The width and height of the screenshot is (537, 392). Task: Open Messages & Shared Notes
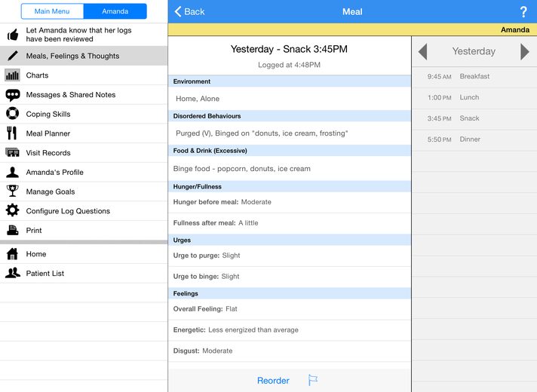(84, 95)
